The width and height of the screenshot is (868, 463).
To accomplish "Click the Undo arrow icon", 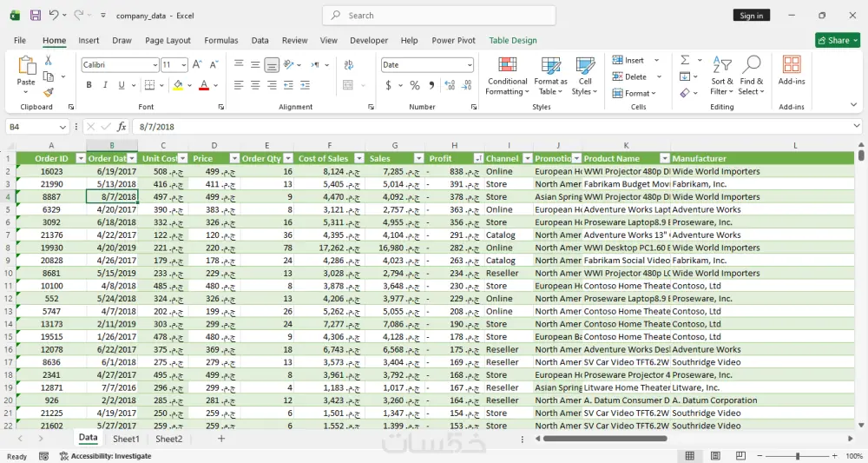I will point(54,15).
